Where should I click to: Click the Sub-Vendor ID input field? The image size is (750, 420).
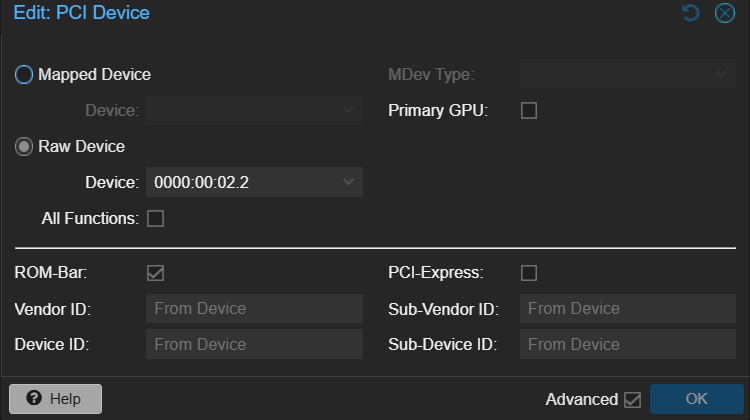(627, 309)
